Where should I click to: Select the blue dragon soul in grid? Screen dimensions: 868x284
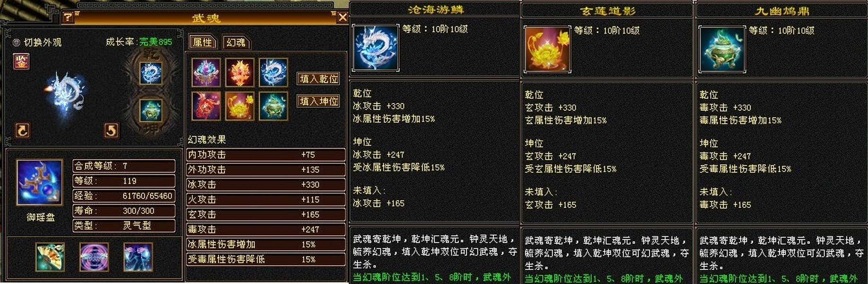pyautogui.click(x=273, y=72)
